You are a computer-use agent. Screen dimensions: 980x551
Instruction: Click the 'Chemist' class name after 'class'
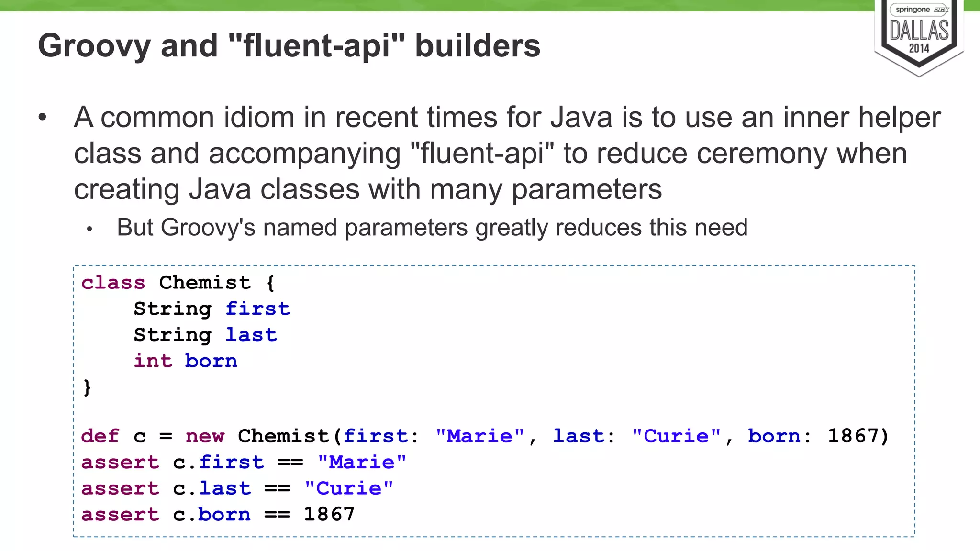tap(205, 283)
